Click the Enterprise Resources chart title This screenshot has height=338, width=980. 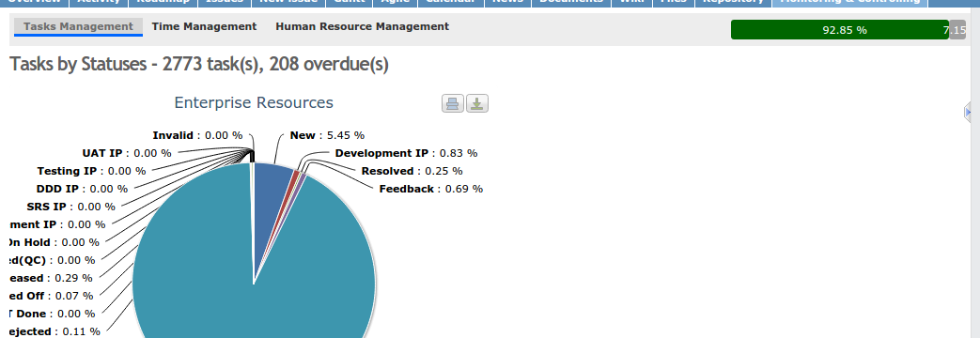pos(254,102)
